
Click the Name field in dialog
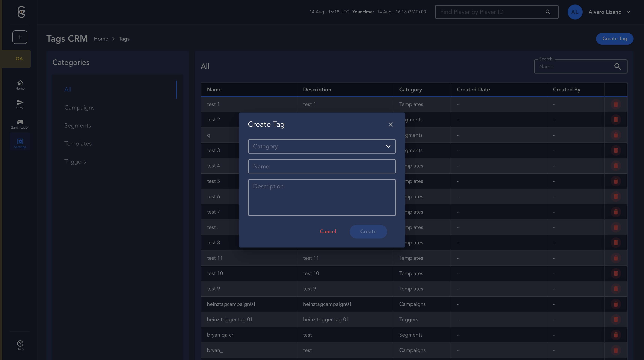tap(322, 166)
